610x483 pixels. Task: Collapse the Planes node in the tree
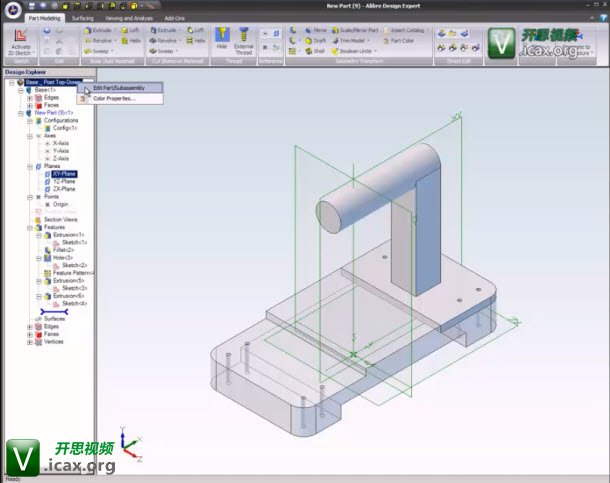pyautogui.click(x=30, y=166)
